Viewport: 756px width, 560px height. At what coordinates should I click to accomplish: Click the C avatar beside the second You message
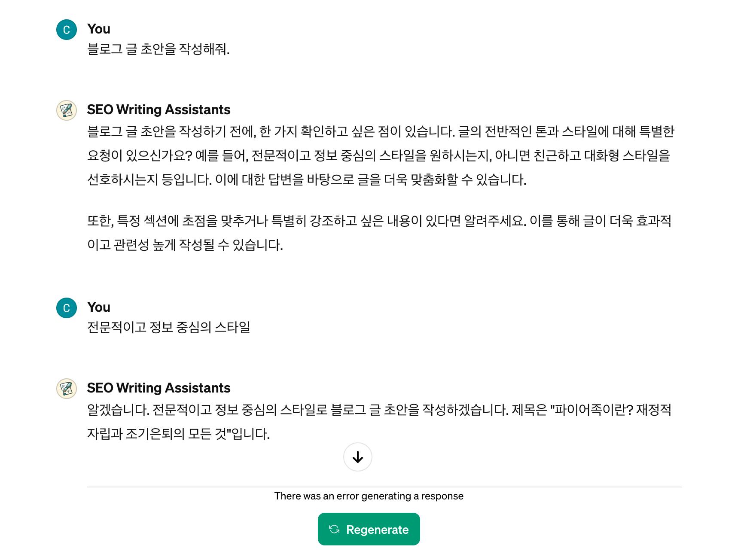pos(67,308)
